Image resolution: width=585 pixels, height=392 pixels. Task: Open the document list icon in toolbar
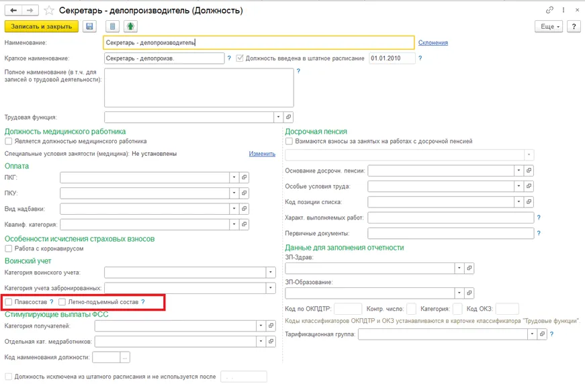point(112,27)
